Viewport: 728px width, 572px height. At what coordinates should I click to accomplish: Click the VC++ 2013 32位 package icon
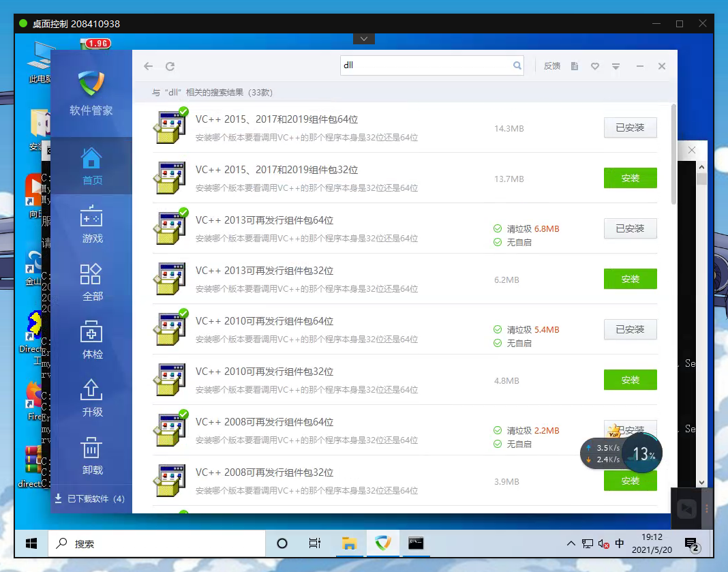coord(170,279)
